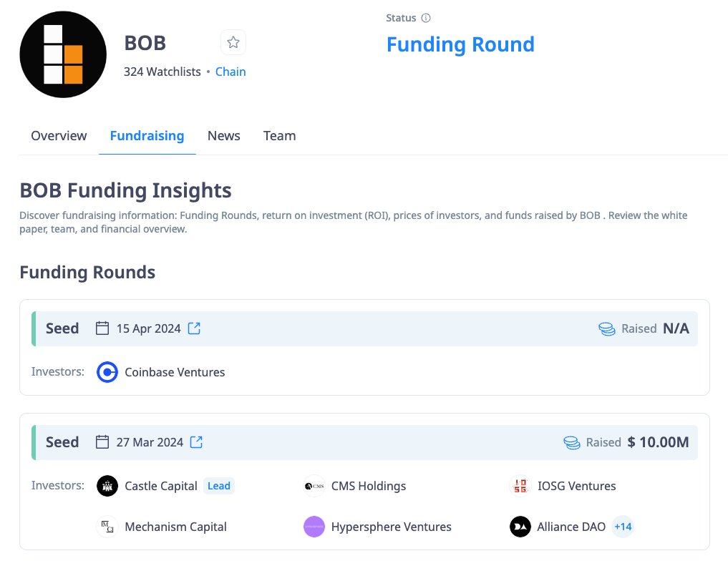Open Coinbase Ventures investor page
Image resolution: width=728 pixels, height=571 pixels.
pyautogui.click(x=175, y=372)
